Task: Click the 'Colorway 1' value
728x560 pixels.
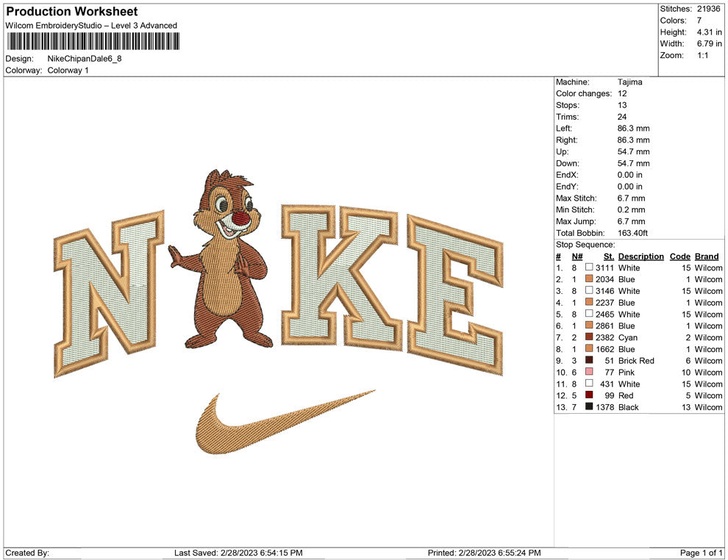Action: pos(68,70)
